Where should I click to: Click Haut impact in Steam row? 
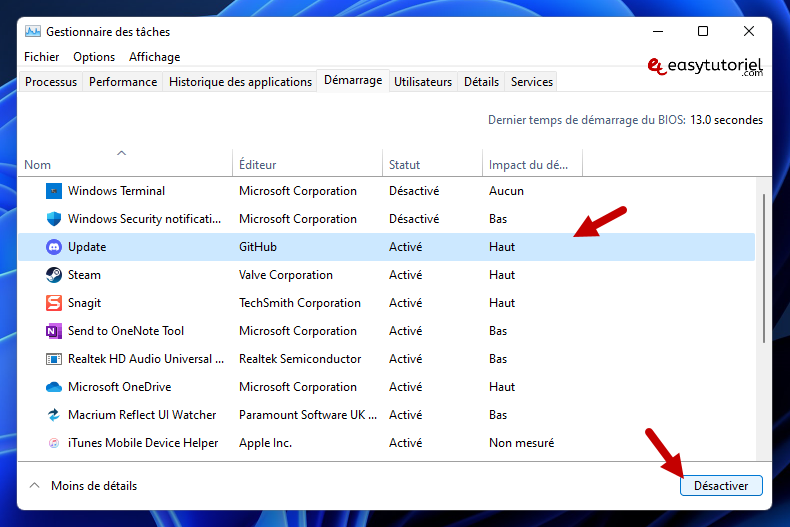point(502,275)
